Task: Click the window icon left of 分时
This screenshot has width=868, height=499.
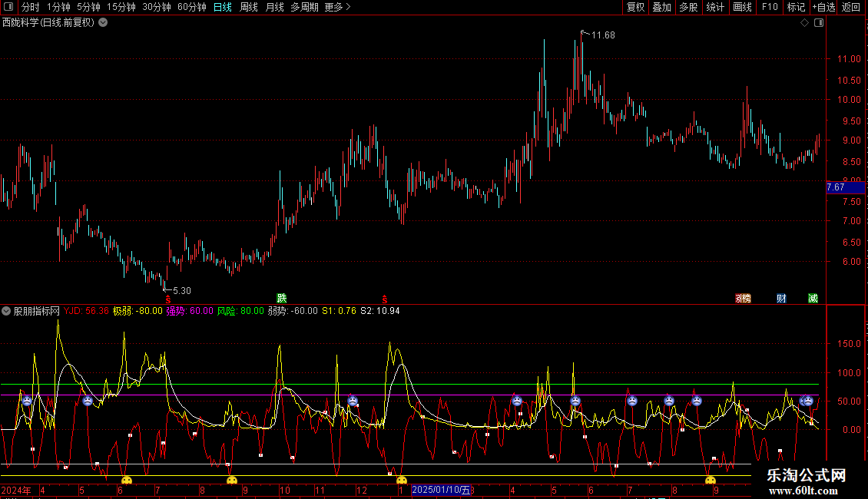Action: coord(9,7)
